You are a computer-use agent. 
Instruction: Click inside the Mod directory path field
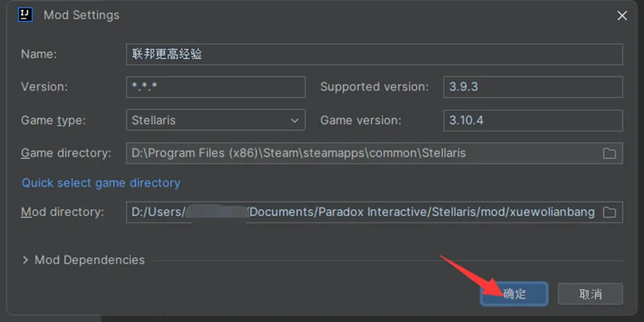(361, 212)
